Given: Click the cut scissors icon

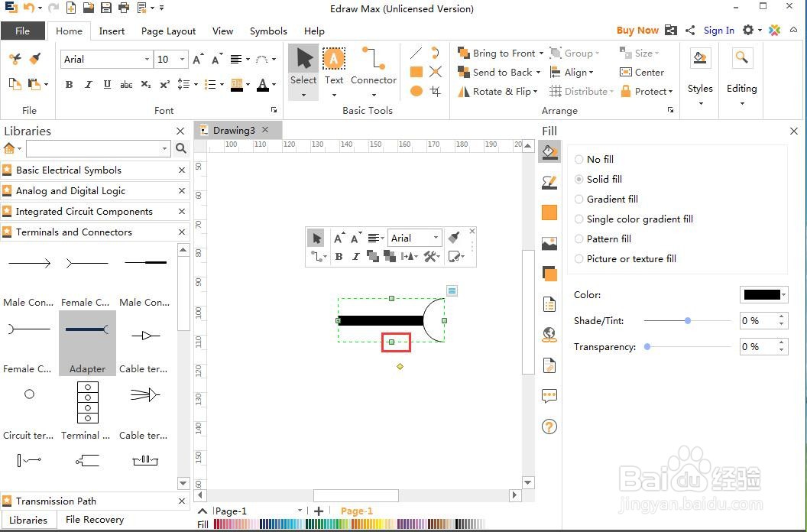Looking at the screenshot, I should 15,59.
